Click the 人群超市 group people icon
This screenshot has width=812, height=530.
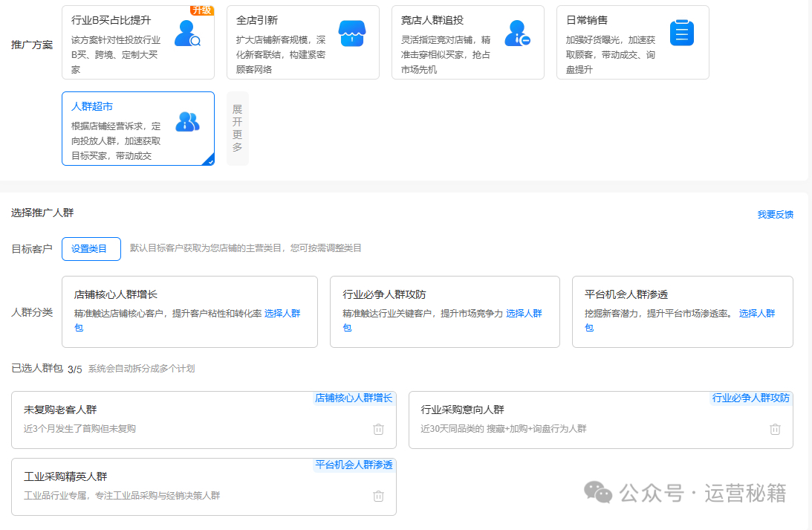[x=187, y=121]
